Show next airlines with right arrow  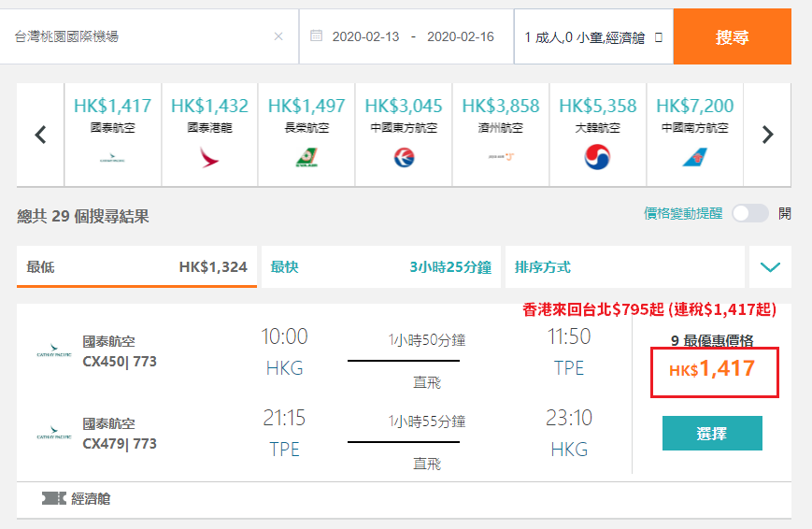click(767, 135)
